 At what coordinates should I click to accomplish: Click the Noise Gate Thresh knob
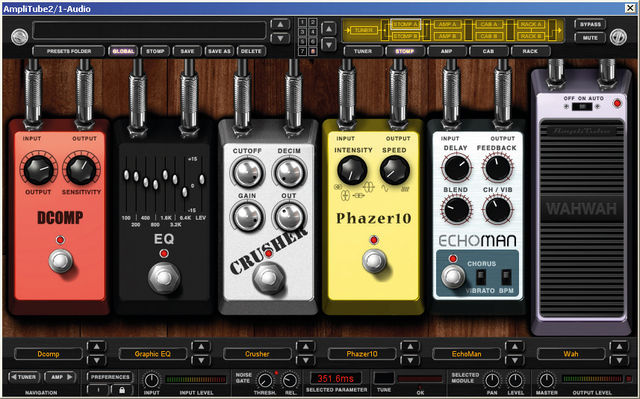pyautogui.click(x=265, y=381)
